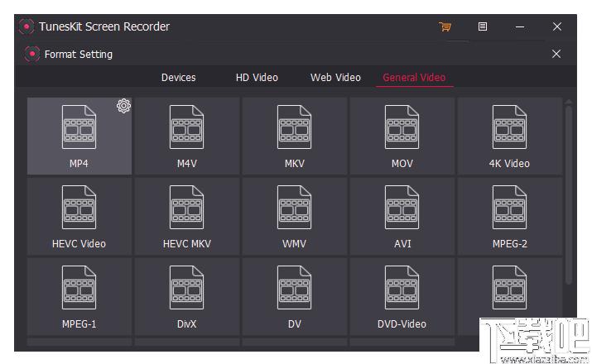The image size is (592, 364).
Task: Open the MP4 settings gear icon
Action: click(x=123, y=106)
